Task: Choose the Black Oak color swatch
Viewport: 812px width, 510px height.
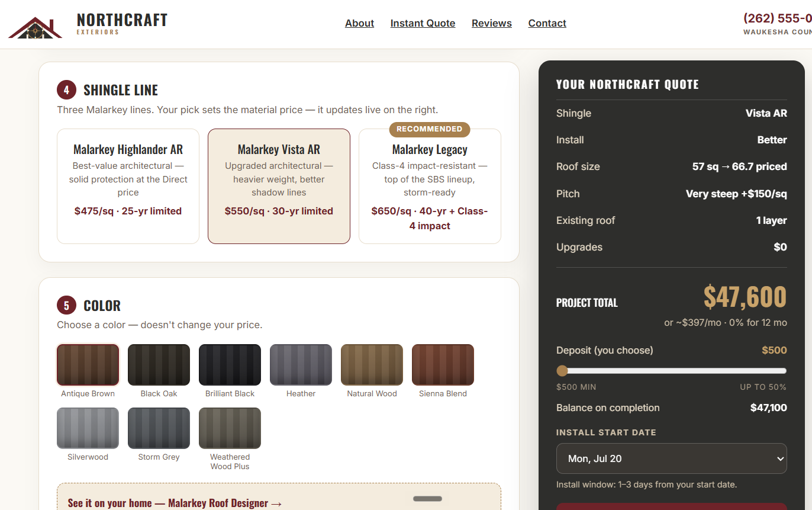Action: [x=159, y=365]
